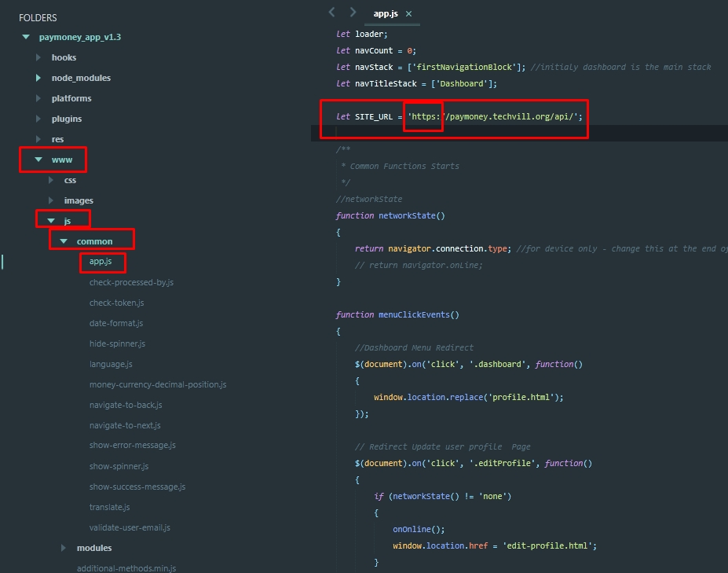This screenshot has height=573, width=728.
Task: Open check-token.js file
Action: click(116, 303)
